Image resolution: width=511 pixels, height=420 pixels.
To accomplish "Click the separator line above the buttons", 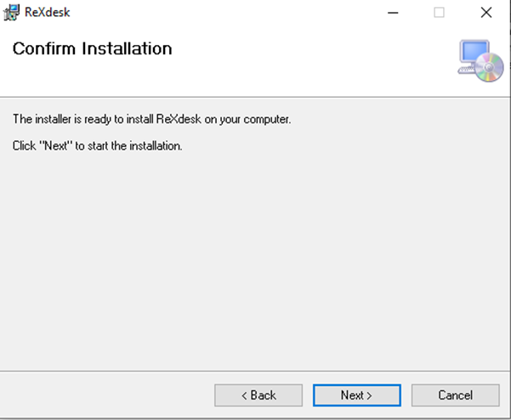I will point(255,371).
